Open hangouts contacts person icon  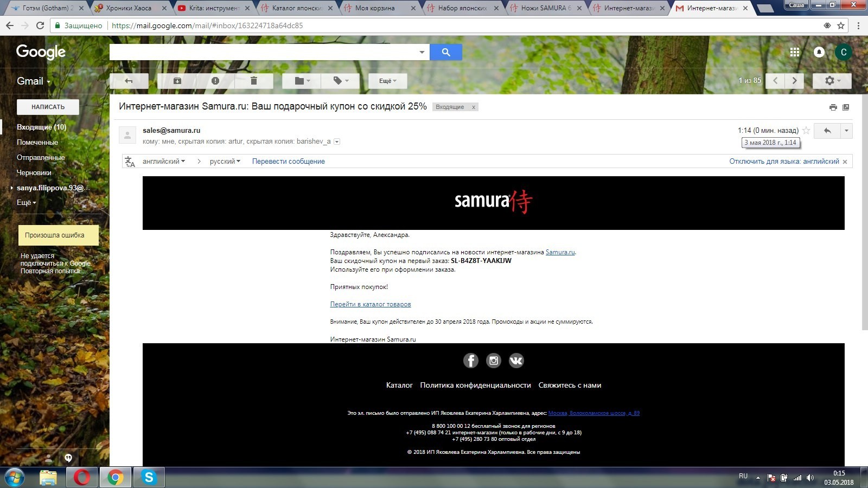tap(48, 458)
